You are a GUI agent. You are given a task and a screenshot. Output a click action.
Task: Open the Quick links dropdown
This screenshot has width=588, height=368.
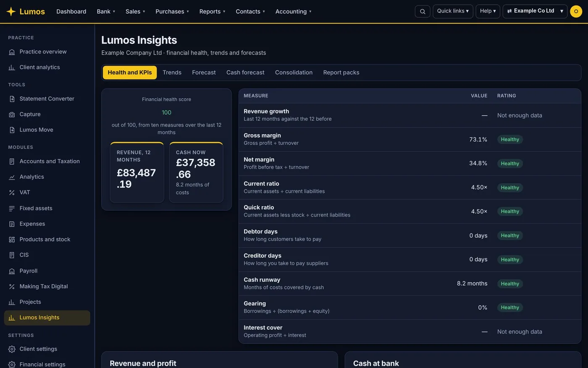453,11
